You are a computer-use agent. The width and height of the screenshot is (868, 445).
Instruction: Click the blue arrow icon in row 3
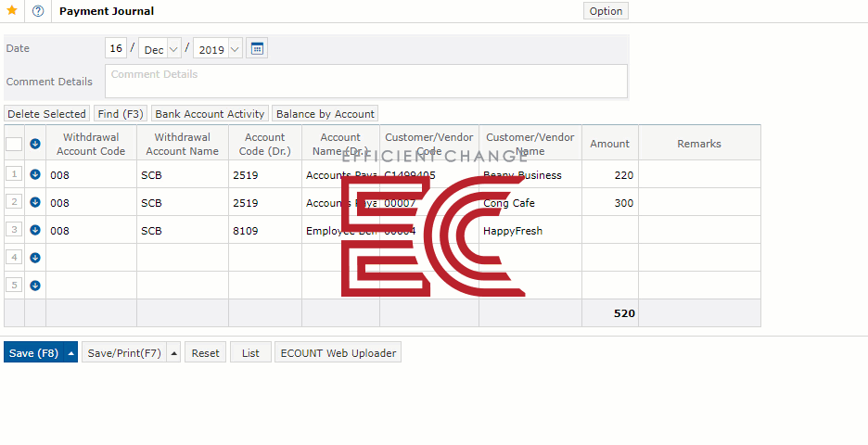[35, 230]
